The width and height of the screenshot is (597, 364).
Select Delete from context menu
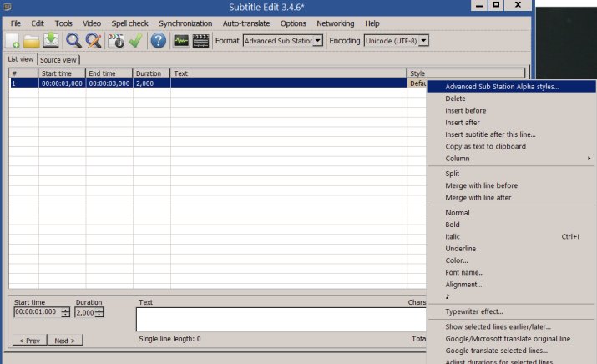point(511,99)
